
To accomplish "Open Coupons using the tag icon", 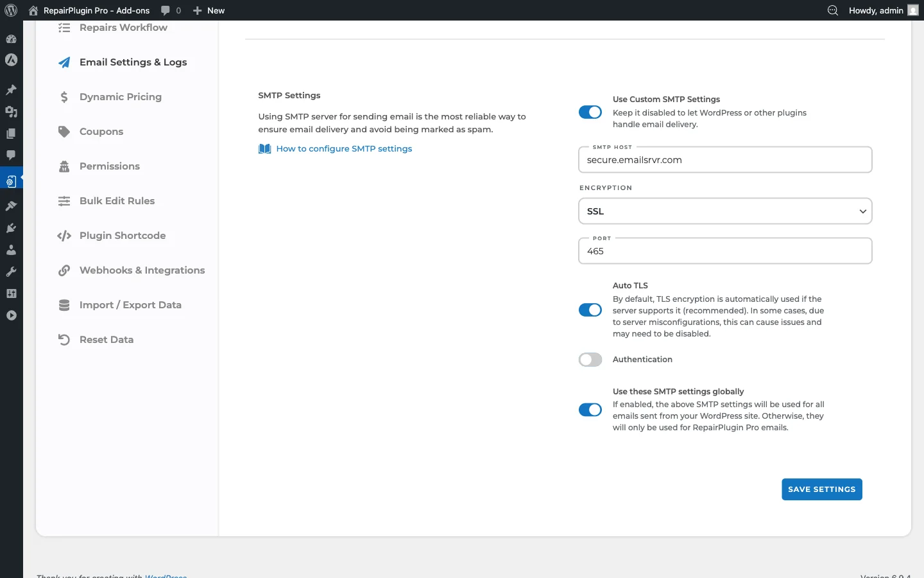I will pos(64,132).
